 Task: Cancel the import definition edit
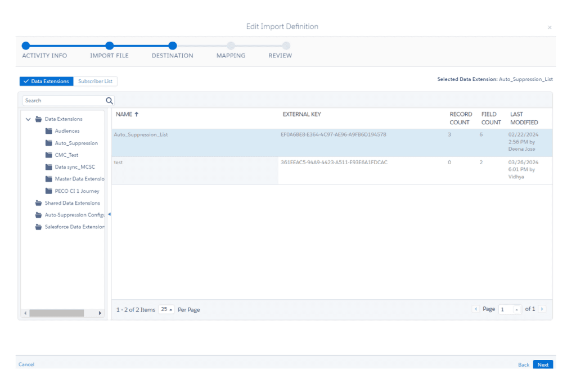point(26,364)
